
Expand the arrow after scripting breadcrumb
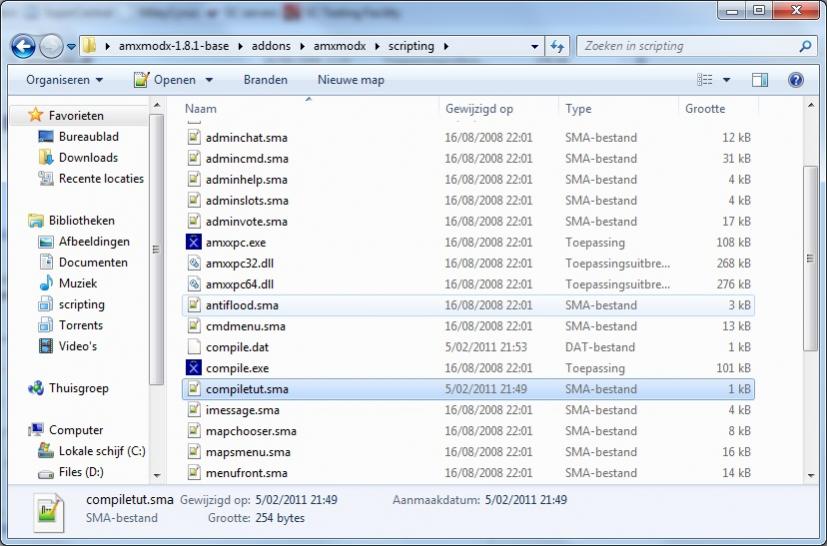(446, 46)
